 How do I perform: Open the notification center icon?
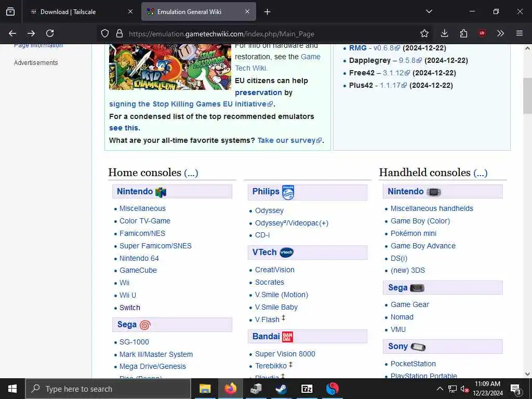[516, 389]
